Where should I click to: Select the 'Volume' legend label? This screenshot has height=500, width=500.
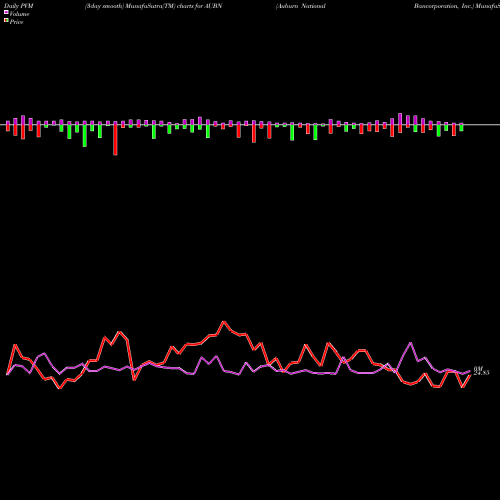click(19, 14)
